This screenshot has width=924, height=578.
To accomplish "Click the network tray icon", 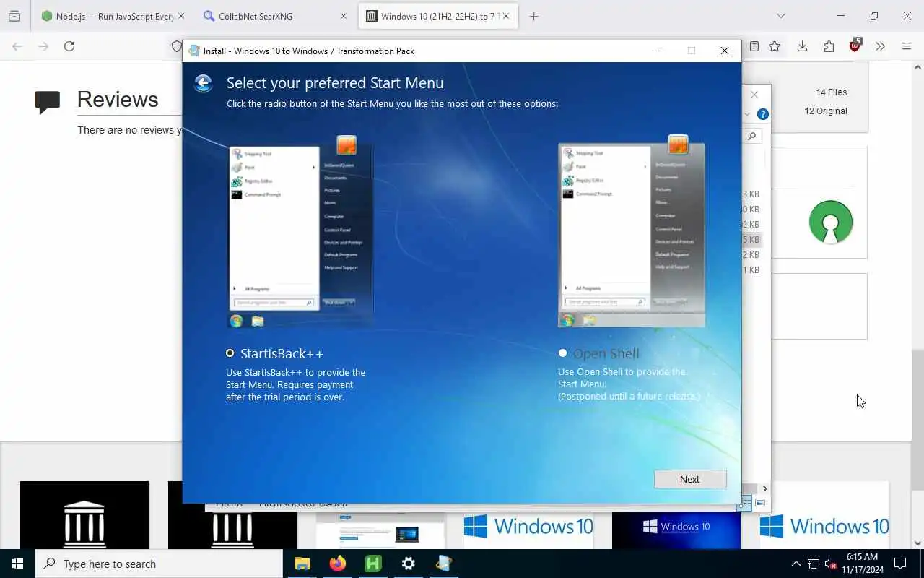I will pyautogui.click(x=814, y=564).
